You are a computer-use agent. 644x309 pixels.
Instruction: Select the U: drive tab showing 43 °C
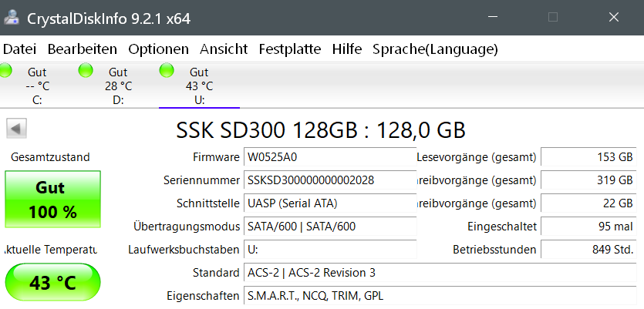coord(199,86)
